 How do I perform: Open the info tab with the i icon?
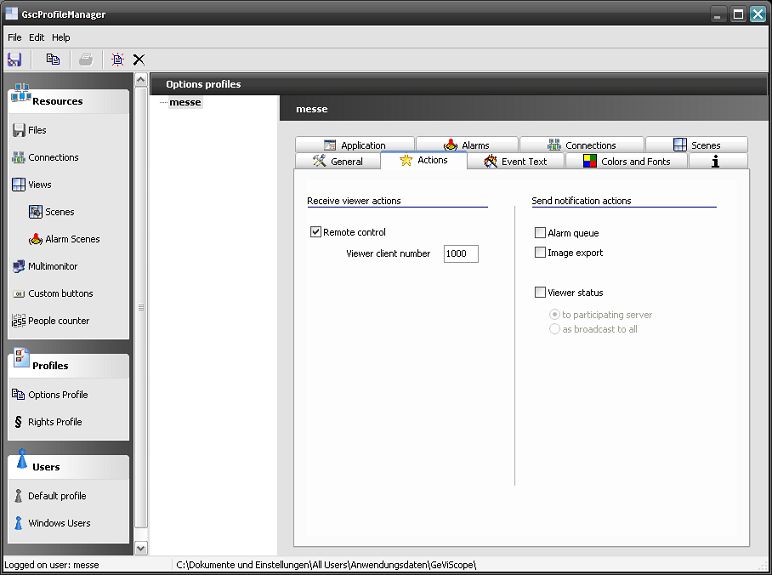click(x=715, y=161)
